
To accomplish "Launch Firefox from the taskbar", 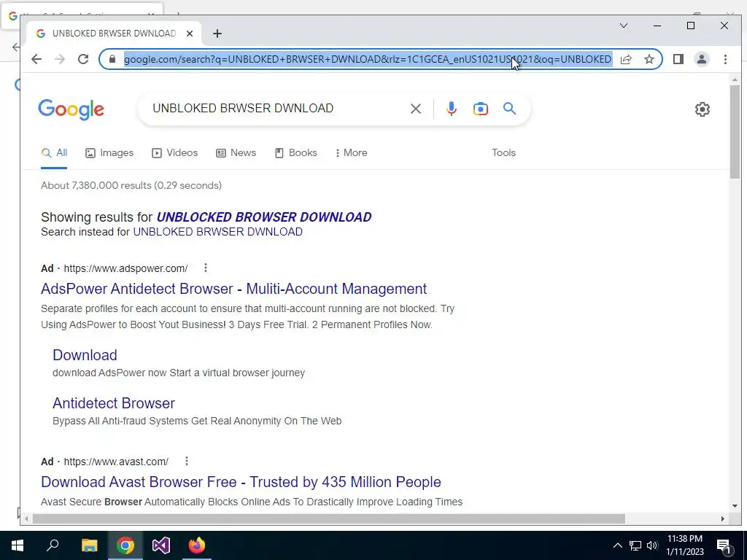I will click(x=197, y=545).
